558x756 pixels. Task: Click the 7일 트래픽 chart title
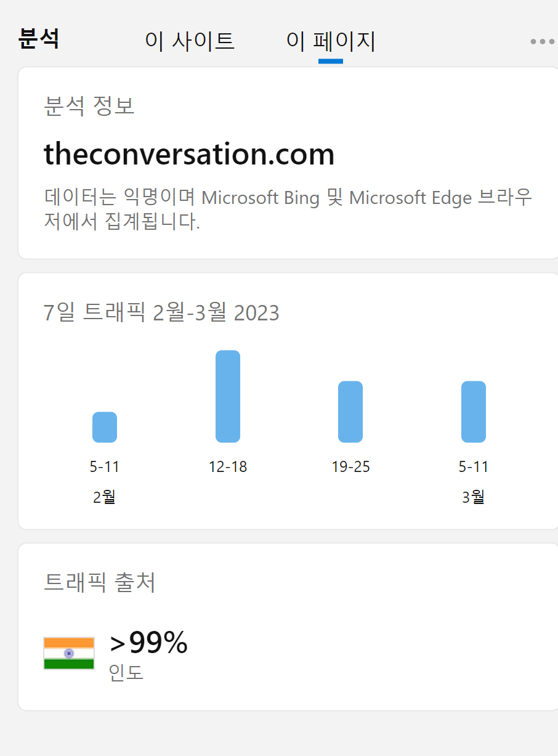[160, 313]
